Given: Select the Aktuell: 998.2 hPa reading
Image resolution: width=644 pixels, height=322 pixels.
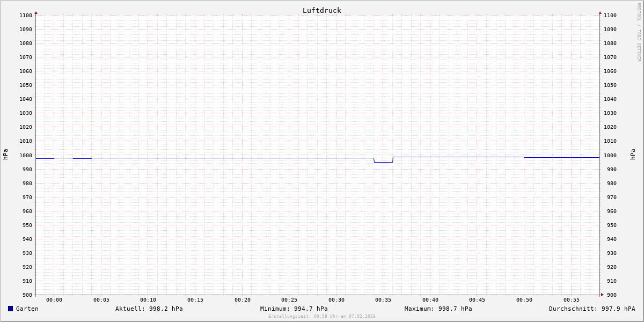Looking at the screenshot, I should point(149,309).
